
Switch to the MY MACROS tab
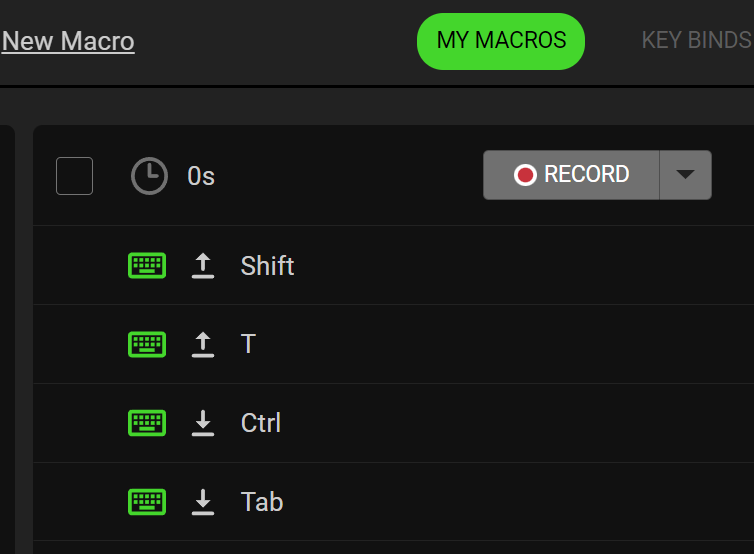[x=501, y=41]
